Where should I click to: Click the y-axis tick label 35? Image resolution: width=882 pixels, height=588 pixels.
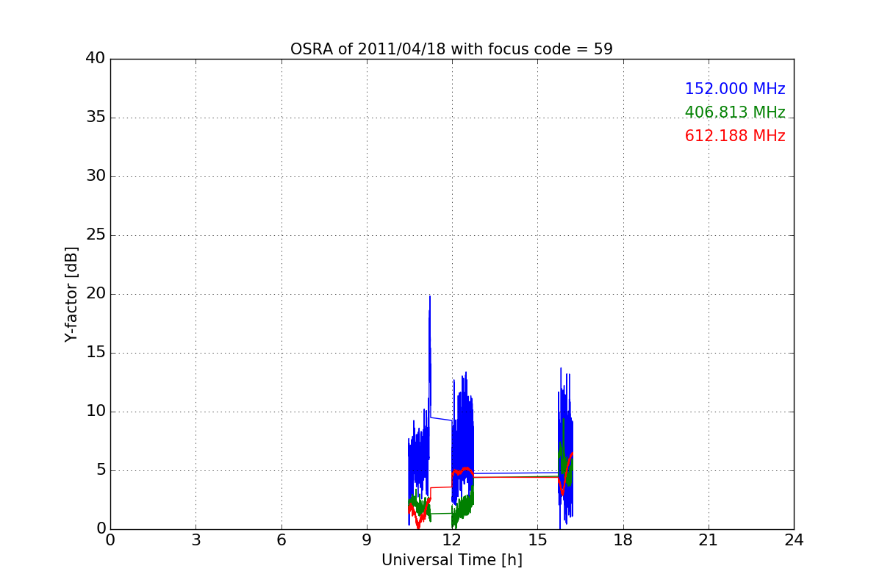[96, 118]
